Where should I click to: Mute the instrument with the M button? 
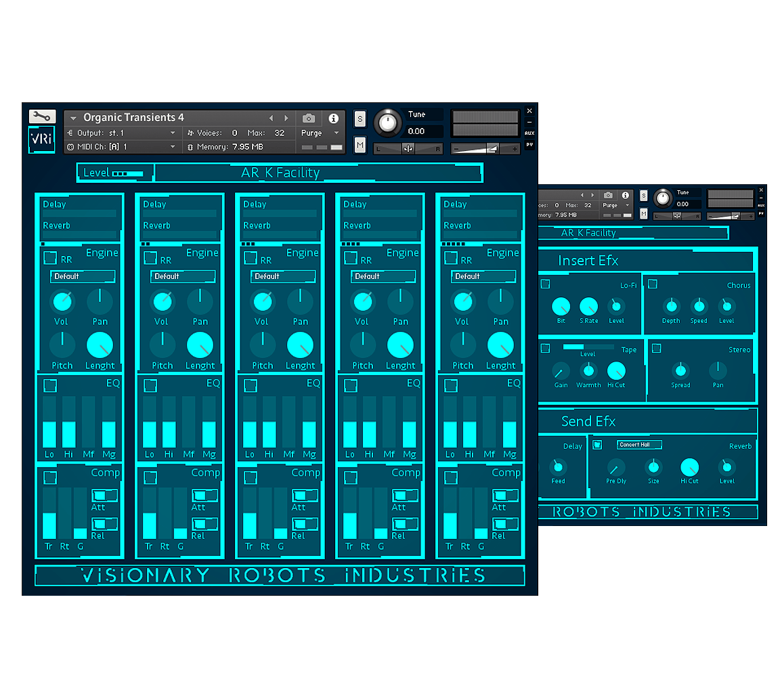[x=360, y=145]
